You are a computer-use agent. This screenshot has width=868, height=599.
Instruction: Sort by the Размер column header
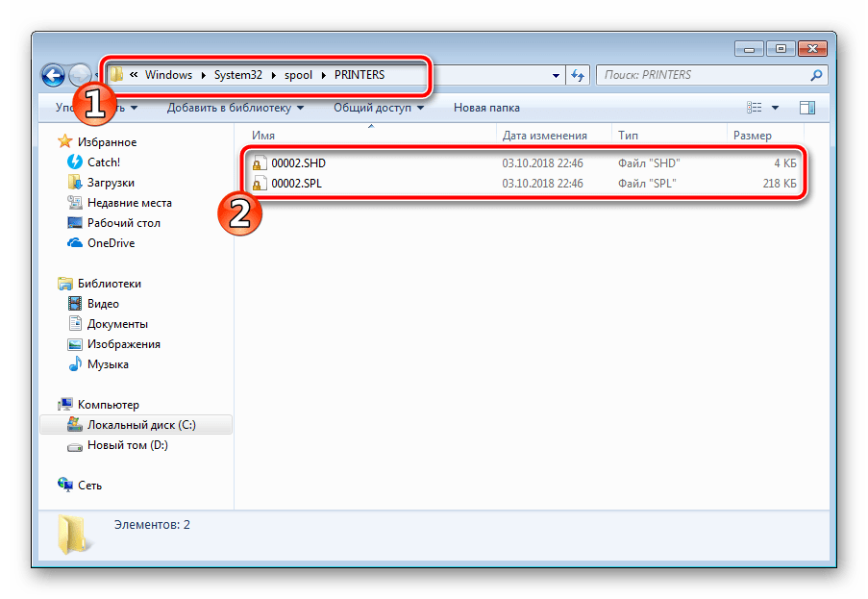pyautogui.click(x=752, y=136)
